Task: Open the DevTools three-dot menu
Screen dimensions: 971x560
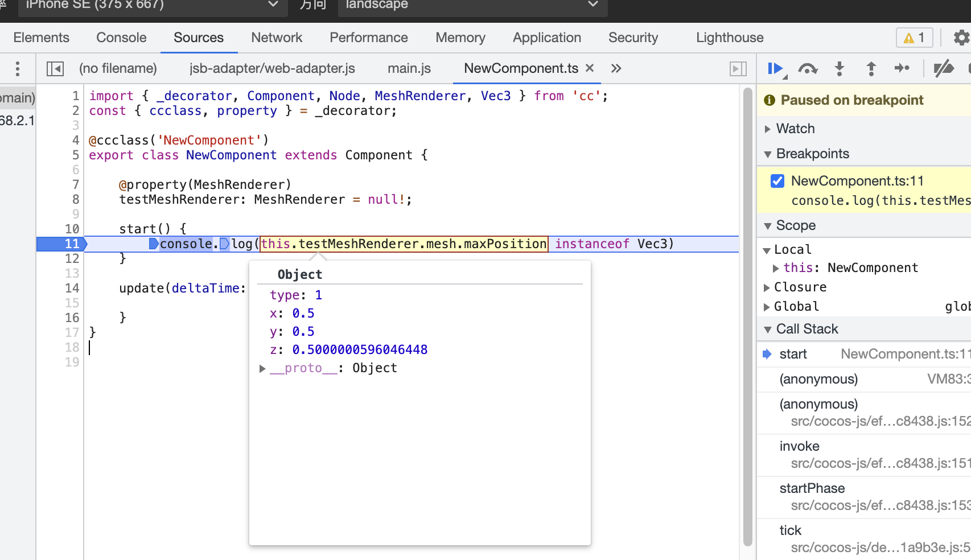Action: point(17,68)
